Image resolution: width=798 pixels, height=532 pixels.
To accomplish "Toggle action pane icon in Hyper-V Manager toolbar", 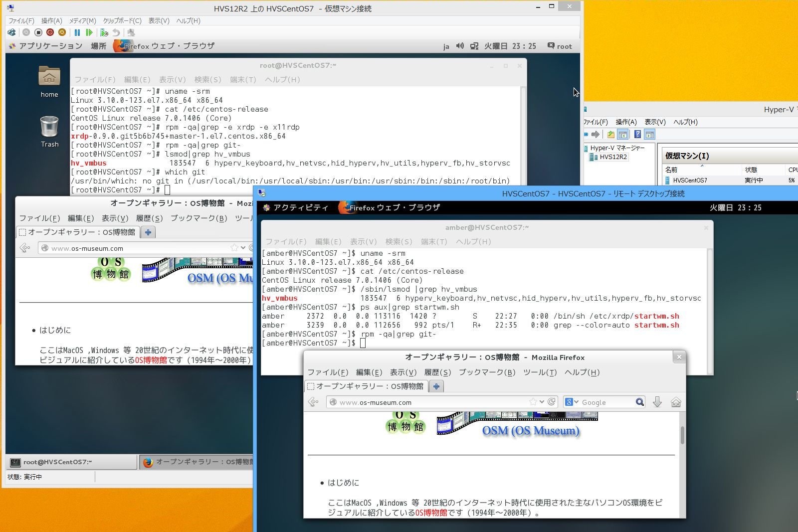I will pos(649,134).
